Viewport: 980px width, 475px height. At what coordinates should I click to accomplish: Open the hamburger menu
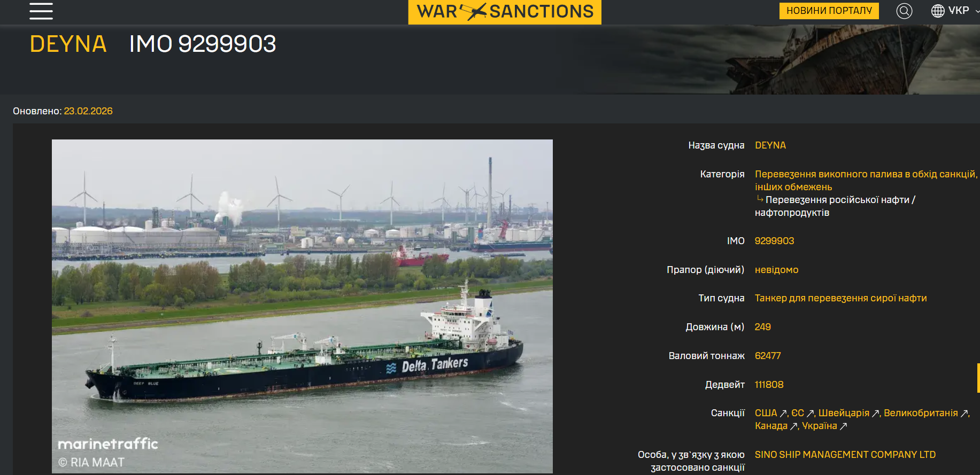click(41, 11)
